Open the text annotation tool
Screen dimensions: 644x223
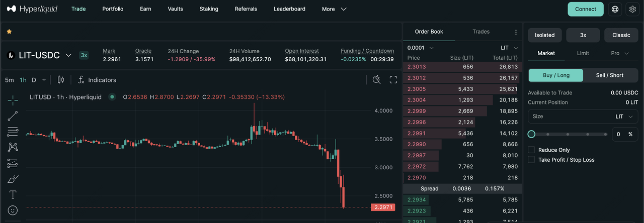(x=13, y=194)
